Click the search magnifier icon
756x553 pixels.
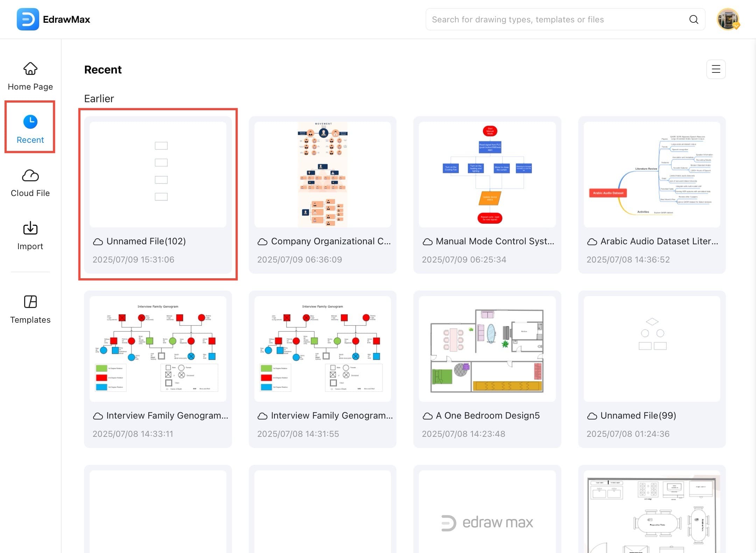pyautogui.click(x=693, y=20)
